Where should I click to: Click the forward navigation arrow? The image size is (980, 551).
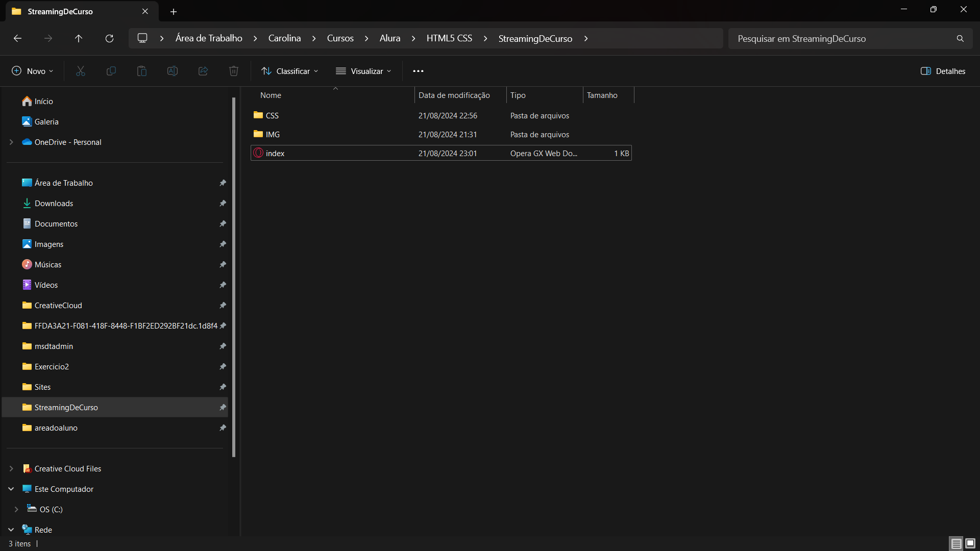point(48,38)
